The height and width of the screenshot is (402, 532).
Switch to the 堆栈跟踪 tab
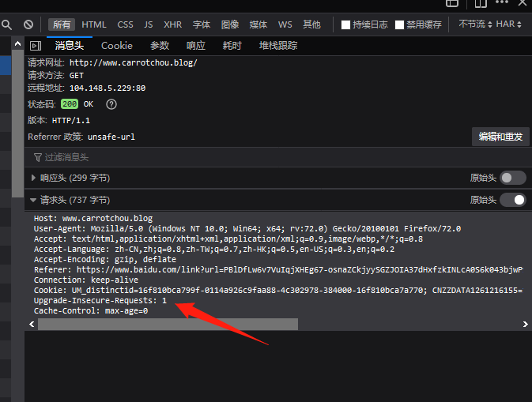point(278,46)
